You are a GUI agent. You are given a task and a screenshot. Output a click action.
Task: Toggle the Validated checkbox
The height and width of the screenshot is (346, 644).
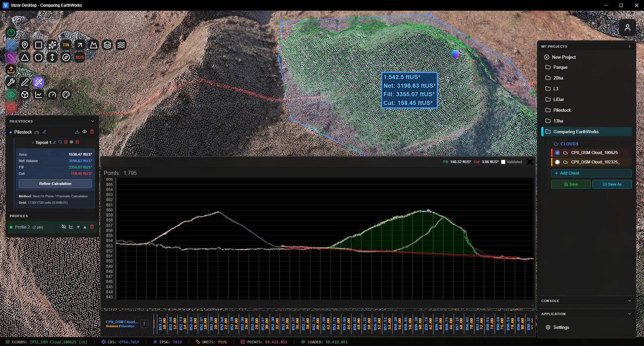[x=503, y=162]
